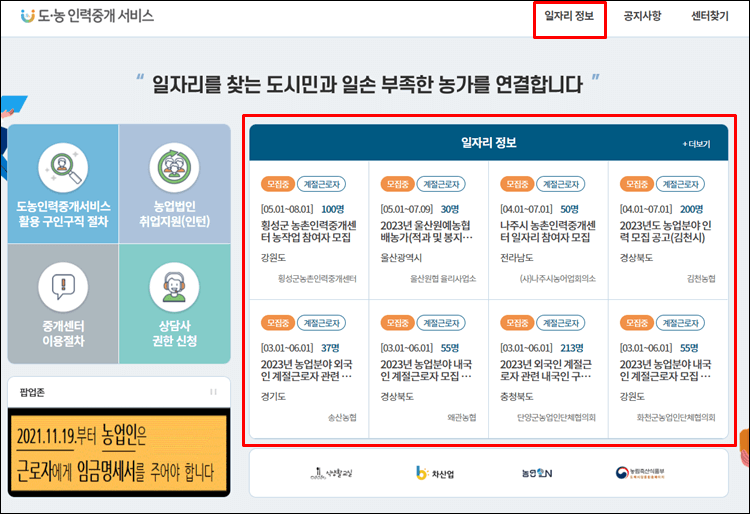Click the 단양군농업인단체협의회 organization name
The height and width of the screenshot is (514, 750).
(556, 417)
